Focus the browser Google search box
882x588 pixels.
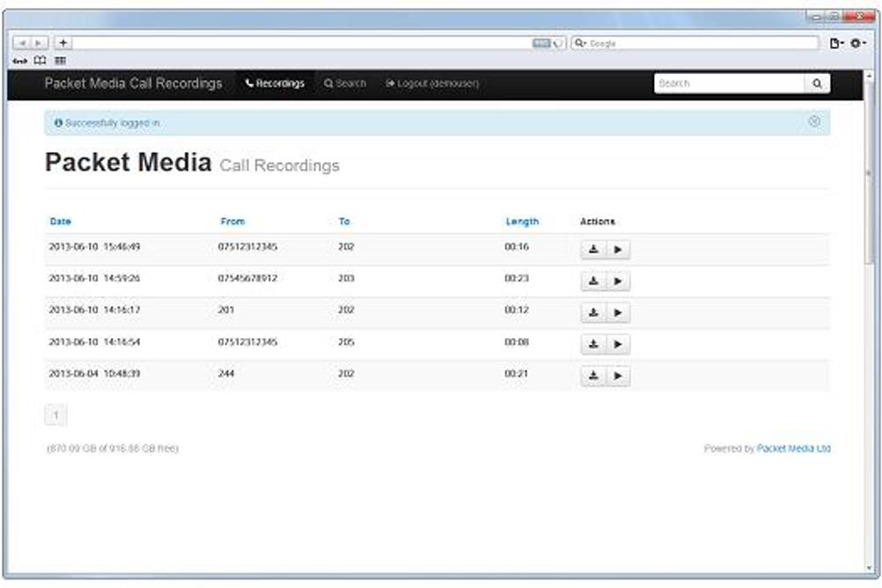coord(695,43)
